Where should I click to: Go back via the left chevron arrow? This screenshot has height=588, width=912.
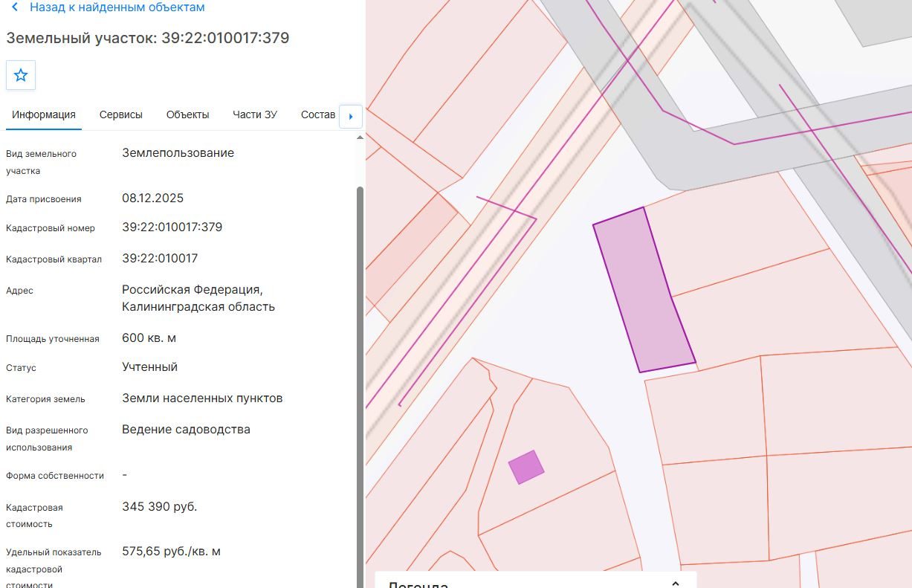coord(15,7)
